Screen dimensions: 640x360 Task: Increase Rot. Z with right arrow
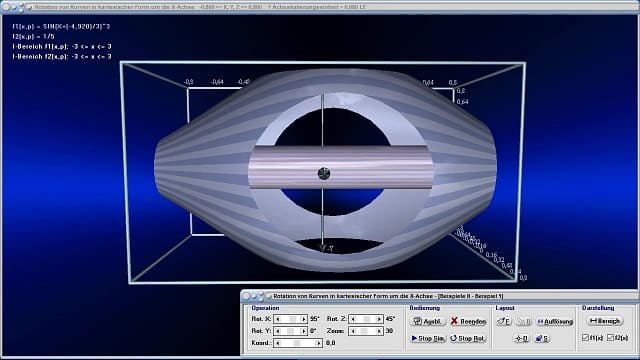[379, 319]
